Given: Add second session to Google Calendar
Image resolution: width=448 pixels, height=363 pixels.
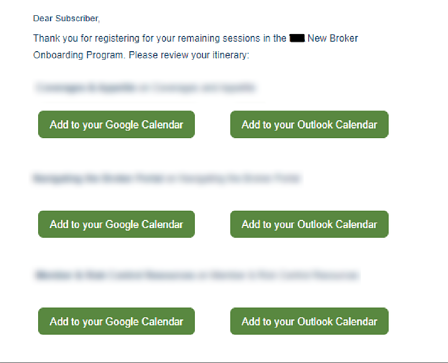Looking at the screenshot, I should [116, 224].
